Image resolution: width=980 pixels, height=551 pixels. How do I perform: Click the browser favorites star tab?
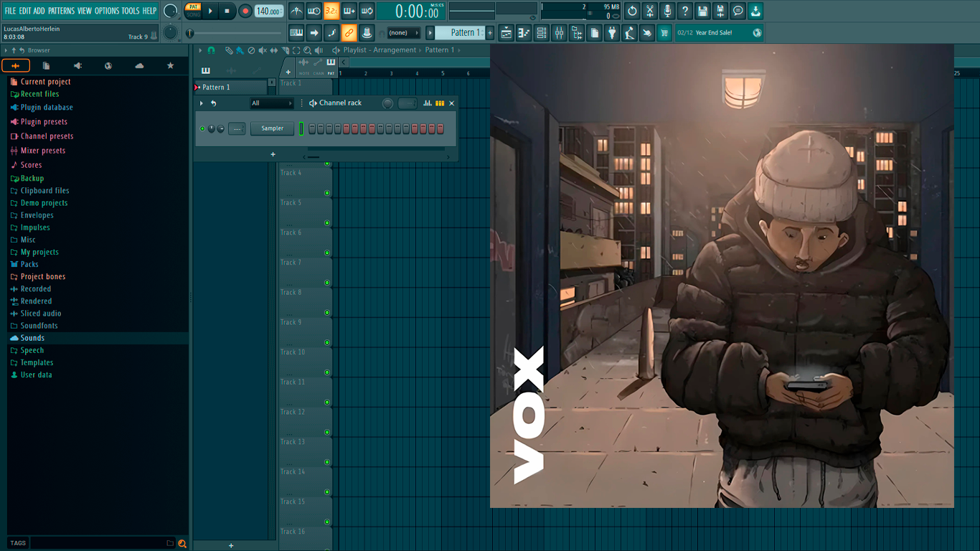tap(170, 66)
